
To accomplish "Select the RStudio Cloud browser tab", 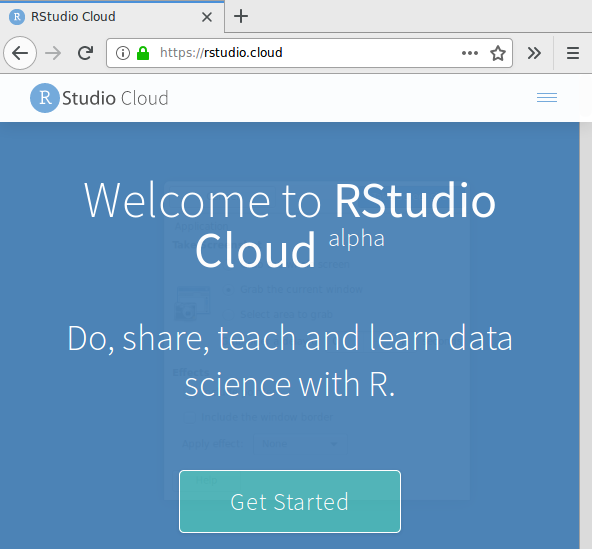I will click(112, 17).
